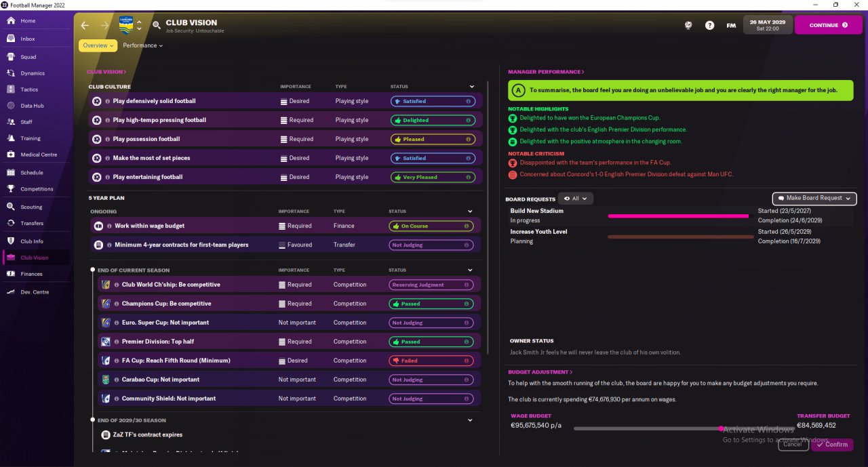Select Work within wage budget row
Screen dimensions: 868x467
[285, 226]
